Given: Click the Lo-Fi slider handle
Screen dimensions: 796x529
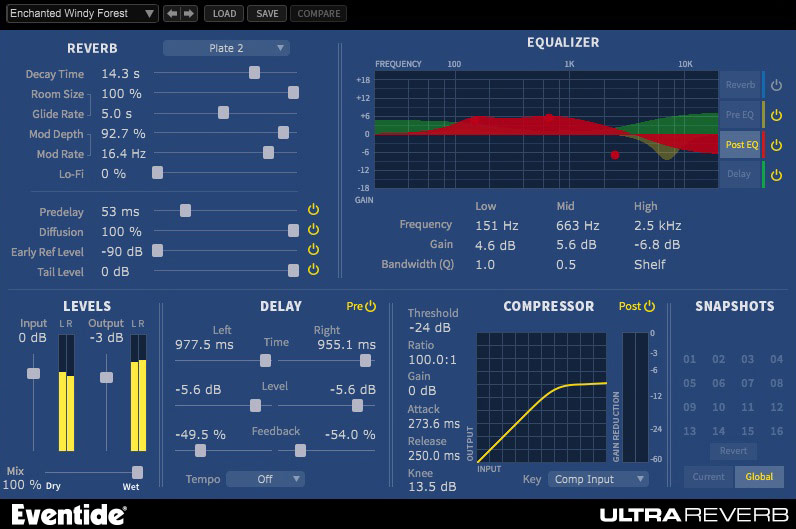Looking at the screenshot, I should pyautogui.click(x=157, y=173).
